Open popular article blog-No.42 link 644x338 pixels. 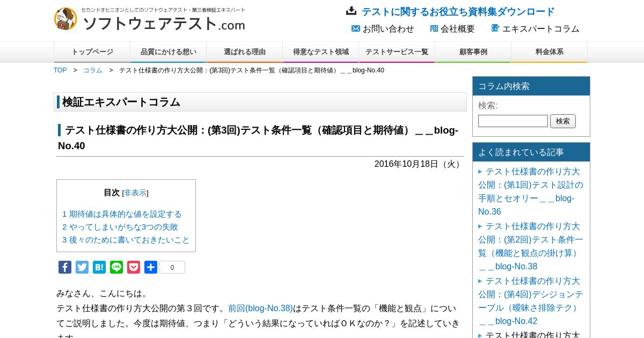[x=531, y=301]
